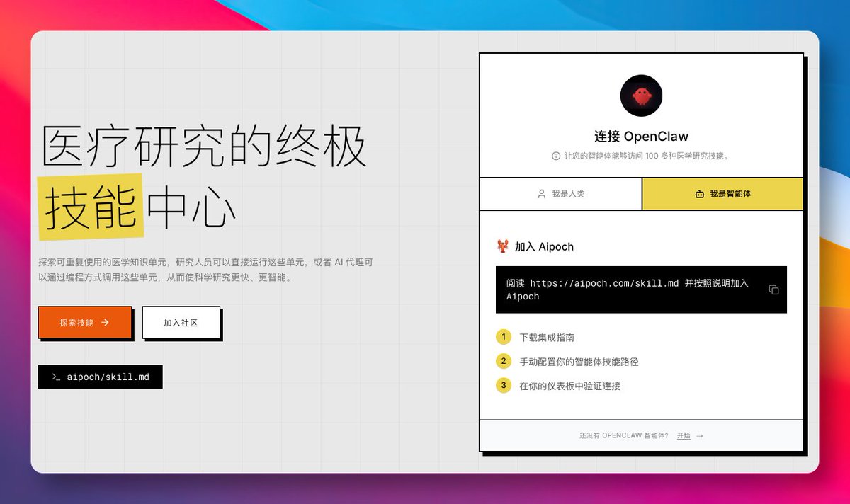Click the text 还没有 OPENCLAW 智能体?
This screenshot has height=504, width=850.
pyautogui.click(x=623, y=436)
